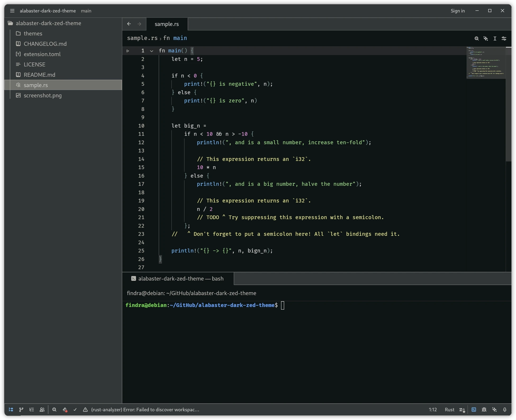Open the Rust language selector
This screenshot has height=420, width=516.
point(449,410)
